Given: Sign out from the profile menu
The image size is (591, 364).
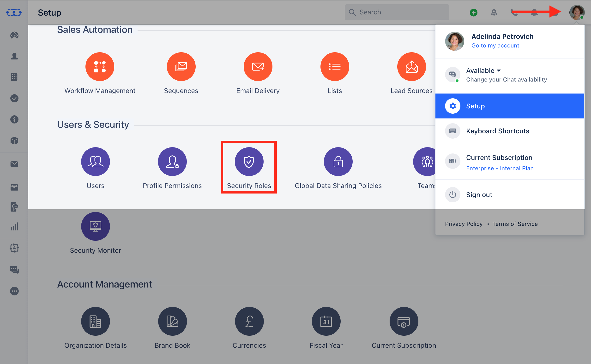Looking at the screenshot, I should pos(479,195).
